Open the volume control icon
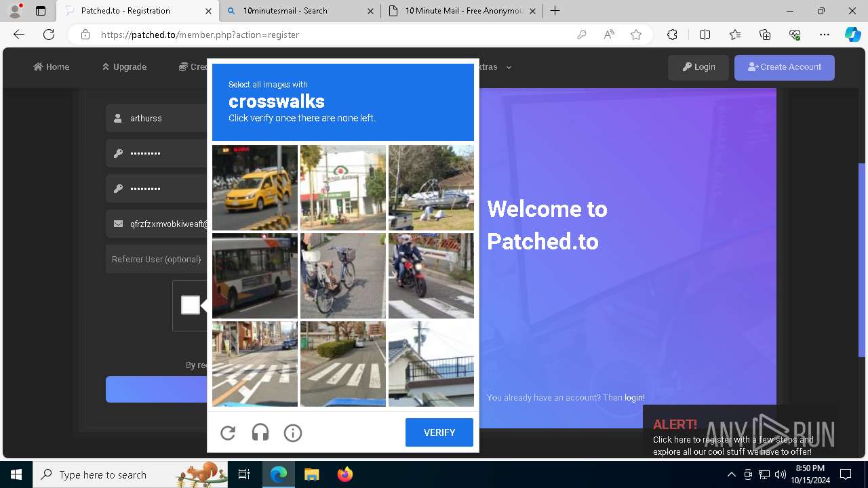The width and height of the screenshot is (868, 488). point(781,474)
